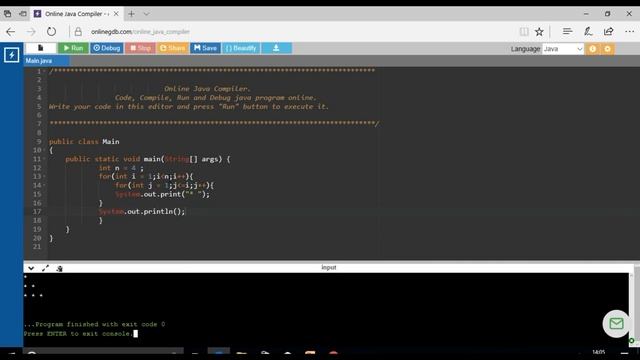Click 'Program finished with exit code 0' text

(94, 324)
